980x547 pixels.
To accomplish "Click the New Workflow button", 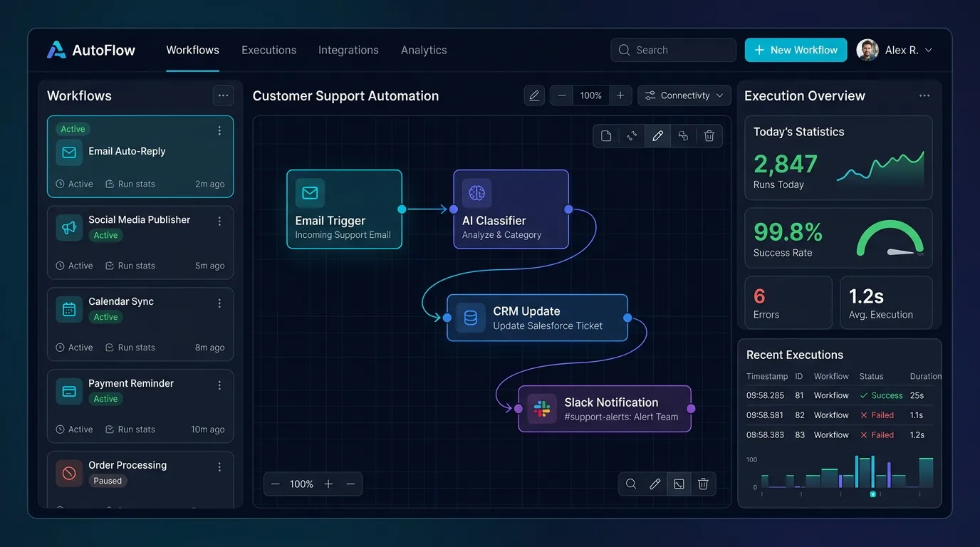I will 796,50.
